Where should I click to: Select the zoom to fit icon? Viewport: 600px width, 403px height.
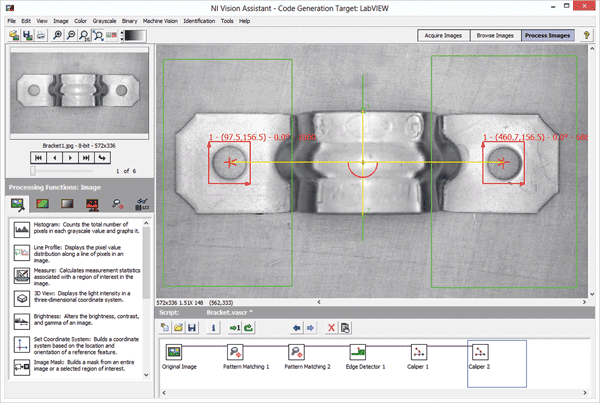[98, 35]
